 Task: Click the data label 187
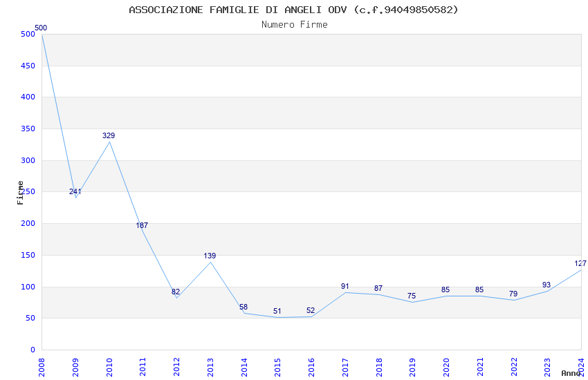coord(142,225)
